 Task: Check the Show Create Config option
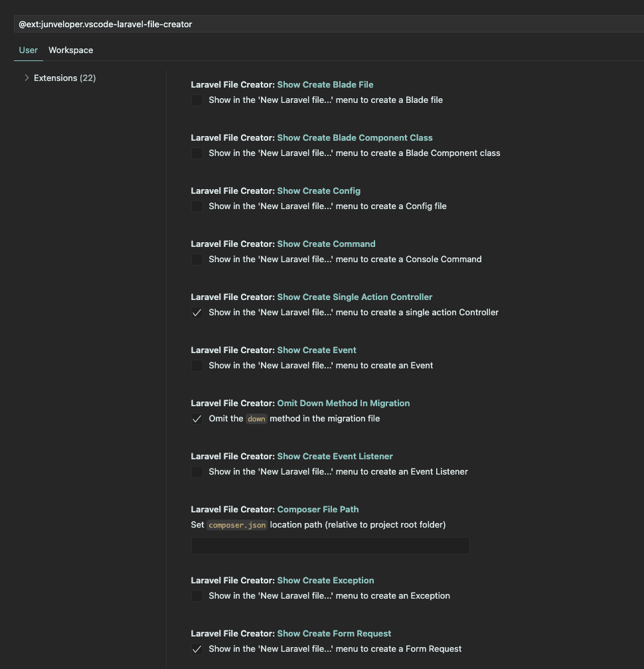[x=197, y=206]
